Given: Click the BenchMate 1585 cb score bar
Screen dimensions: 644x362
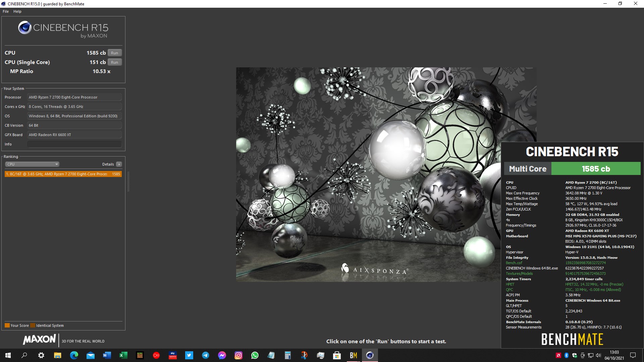Looking at the screenshot, I should 596,169.
